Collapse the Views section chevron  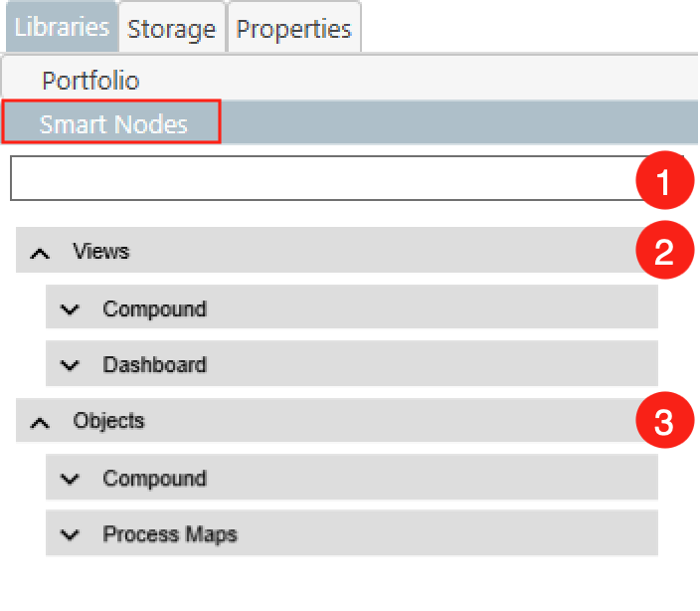(40, 253)
